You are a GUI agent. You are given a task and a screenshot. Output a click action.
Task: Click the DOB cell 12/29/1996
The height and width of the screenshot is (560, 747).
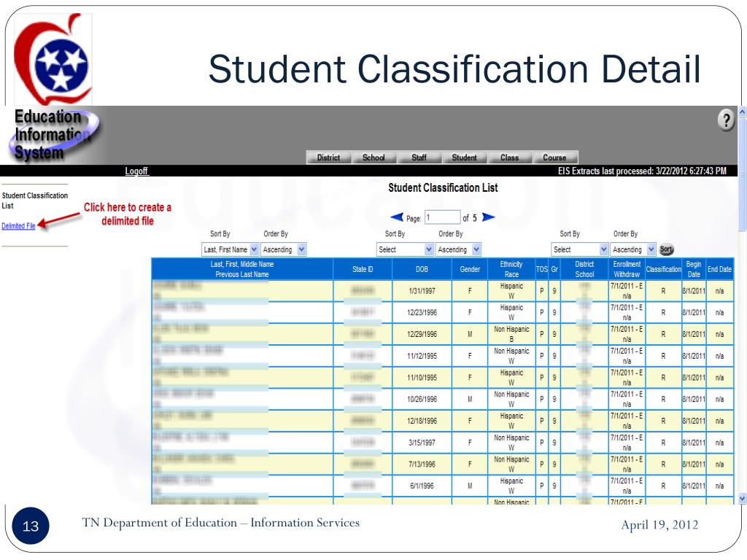coord(422,334)
